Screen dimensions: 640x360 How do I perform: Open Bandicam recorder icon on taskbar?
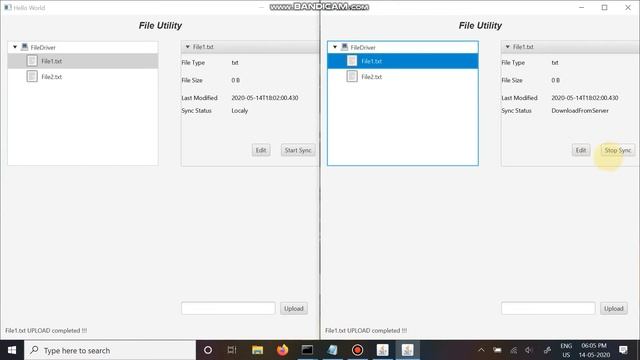coord(357,350)
